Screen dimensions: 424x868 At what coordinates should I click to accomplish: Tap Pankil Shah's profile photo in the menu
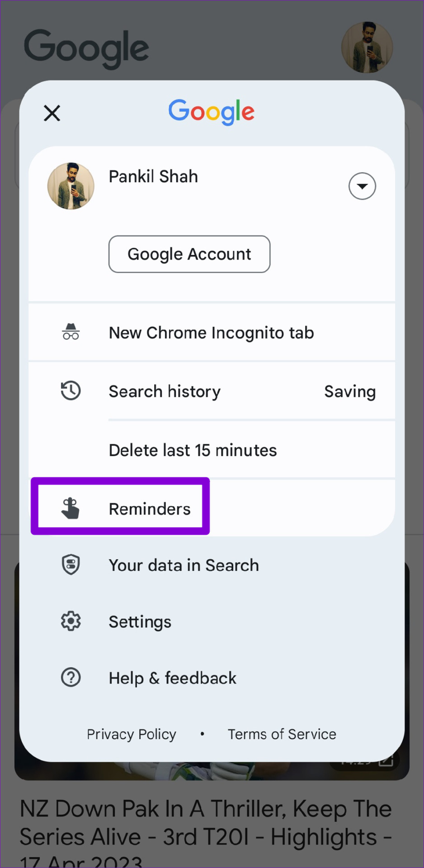tap(71, 186)
